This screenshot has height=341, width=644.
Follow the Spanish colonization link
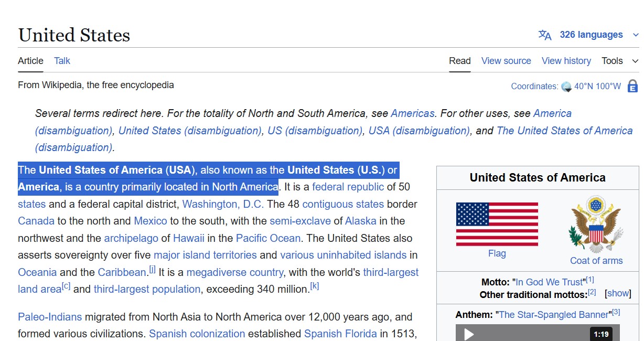pyautogui.click(x=197, y=334)
